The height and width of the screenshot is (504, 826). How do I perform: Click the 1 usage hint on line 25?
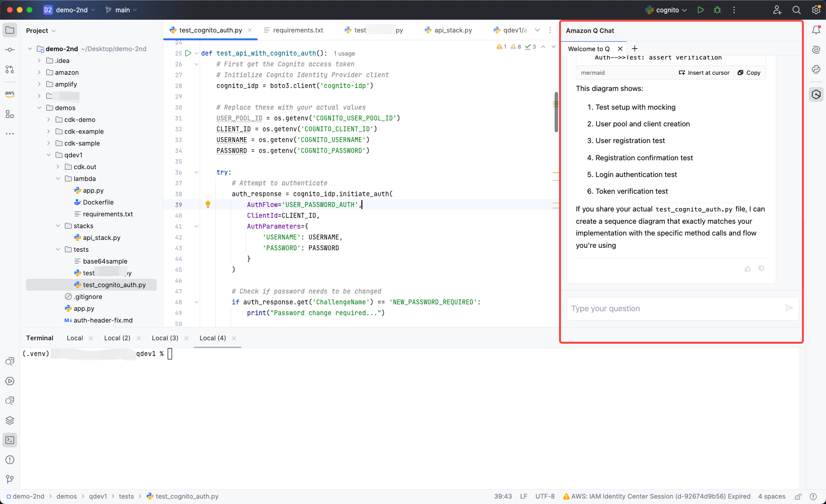(x=344, y=54)
